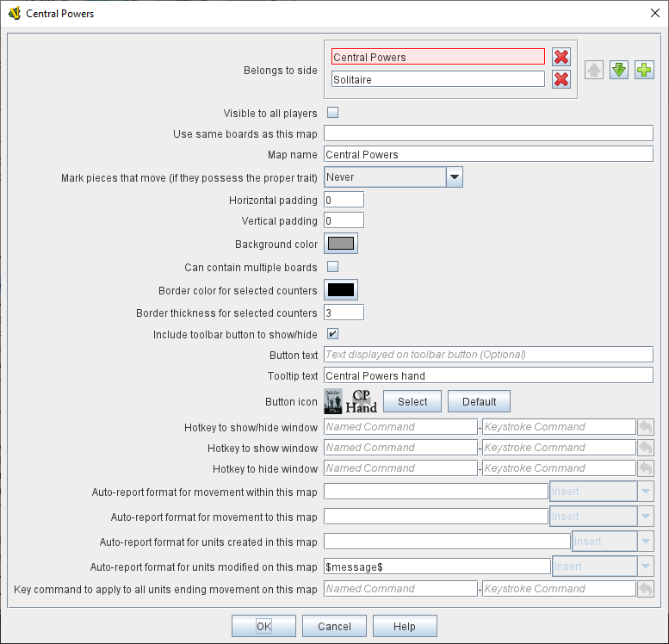This screenshot has height=644, width=669.
Task: Open the Mark pieces that move dropdown
Action: pyautogui.click(x=455, y=177)
